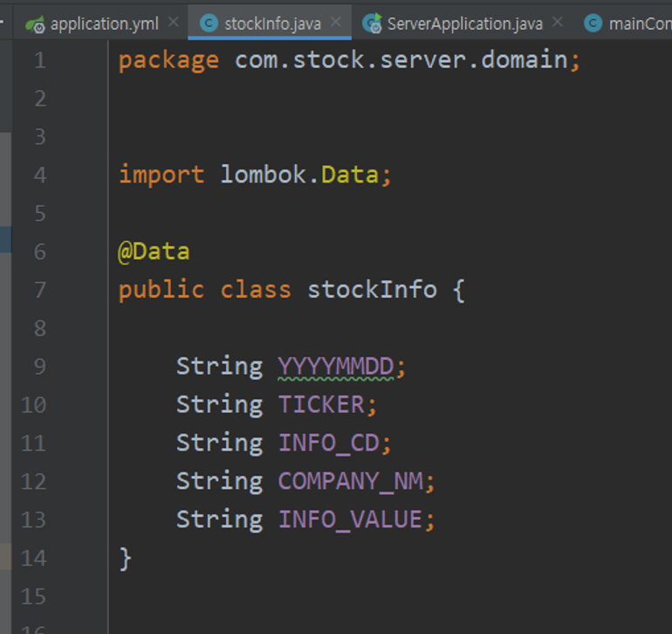Click the class keyword on line 7

[256, 290]
